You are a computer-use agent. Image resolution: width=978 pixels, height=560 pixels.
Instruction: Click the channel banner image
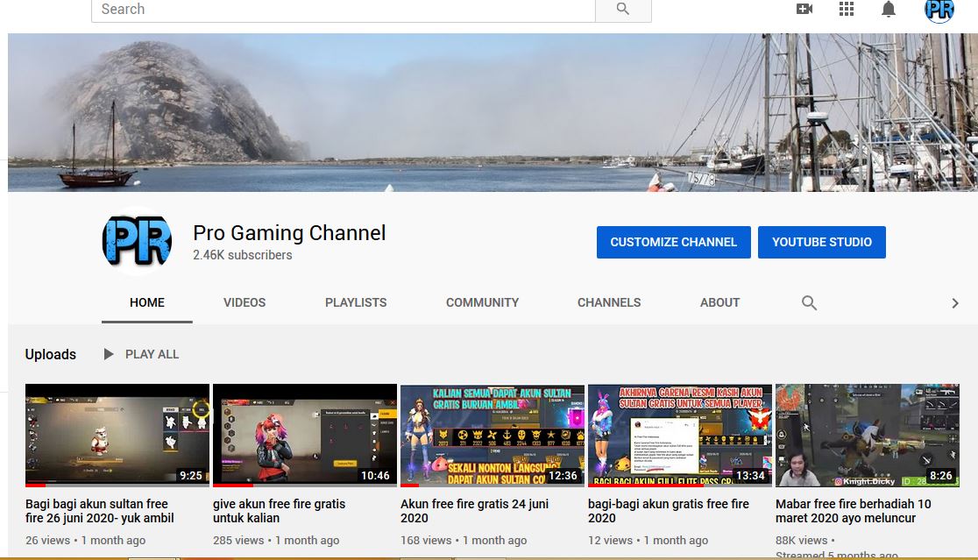point(493,112)
